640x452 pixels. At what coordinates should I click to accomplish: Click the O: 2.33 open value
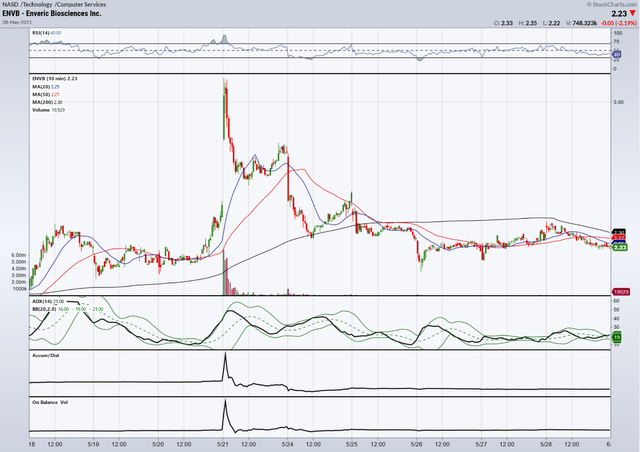tap(503, 23)
